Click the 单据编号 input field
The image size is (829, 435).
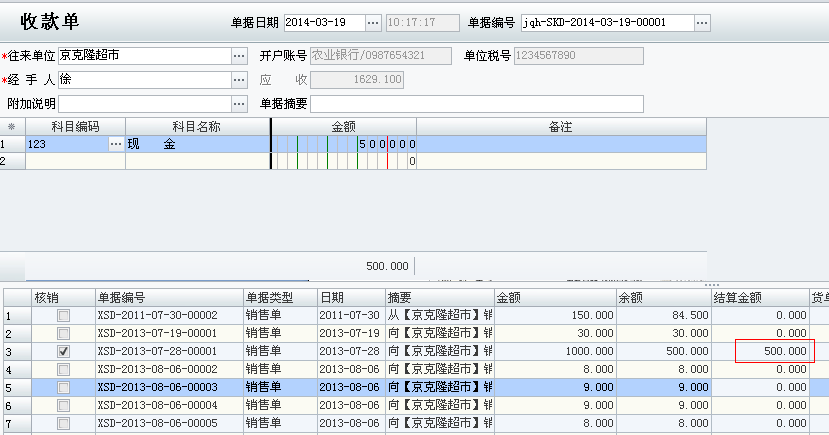pyautogui.click(x=607, y=23)
